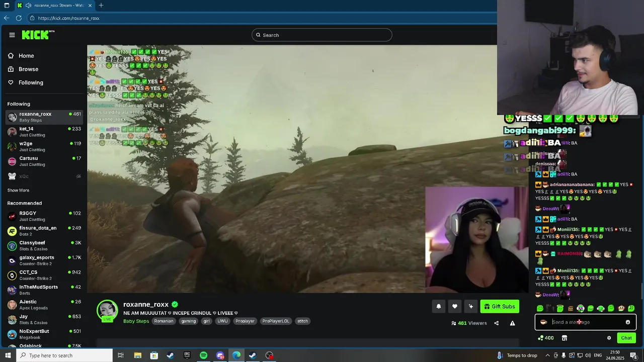Click roxanne_roxx channel avatar

pos(107,310)
